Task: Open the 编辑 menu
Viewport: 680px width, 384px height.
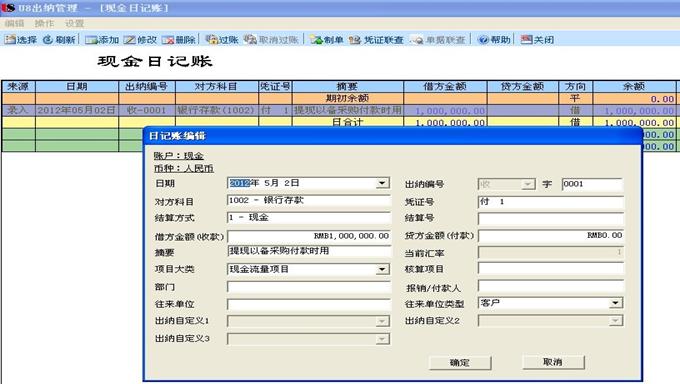Action: (14, 23)
